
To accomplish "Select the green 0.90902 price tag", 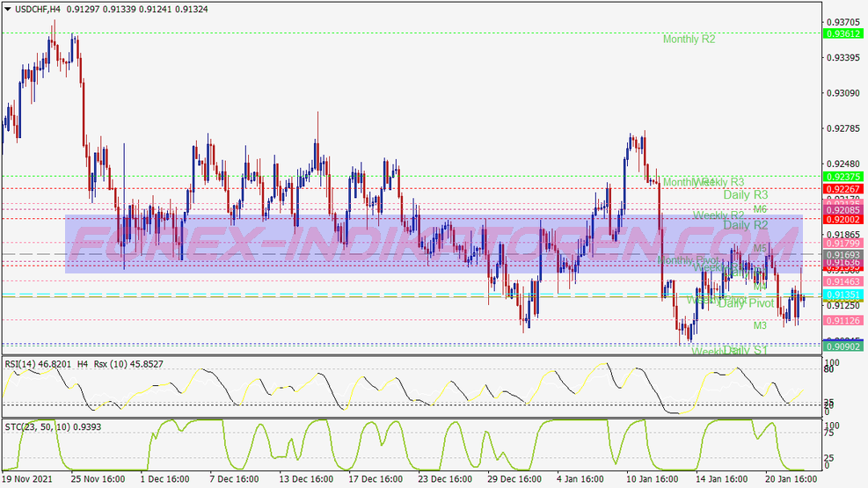I will 843,347.
